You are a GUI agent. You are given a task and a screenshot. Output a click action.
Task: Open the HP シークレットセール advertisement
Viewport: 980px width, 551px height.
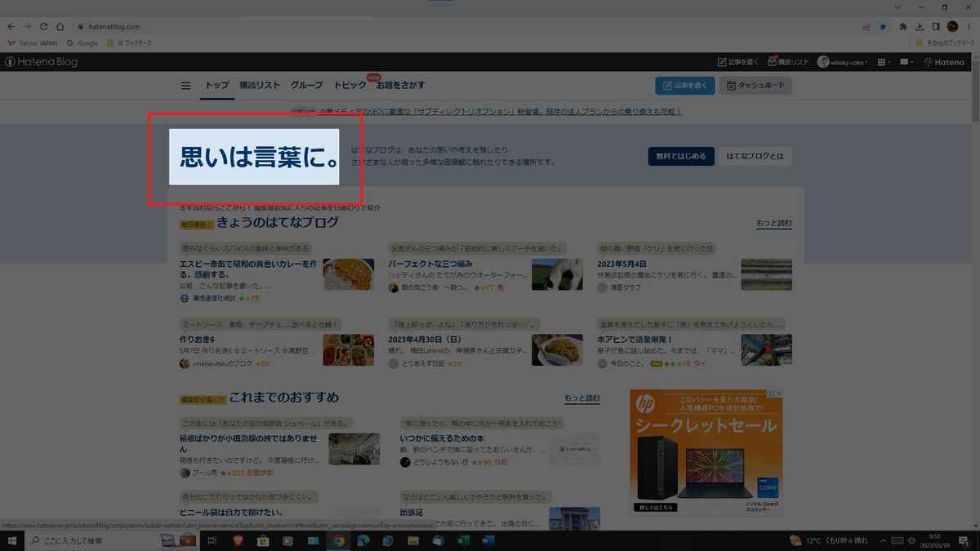pos(706,452)
